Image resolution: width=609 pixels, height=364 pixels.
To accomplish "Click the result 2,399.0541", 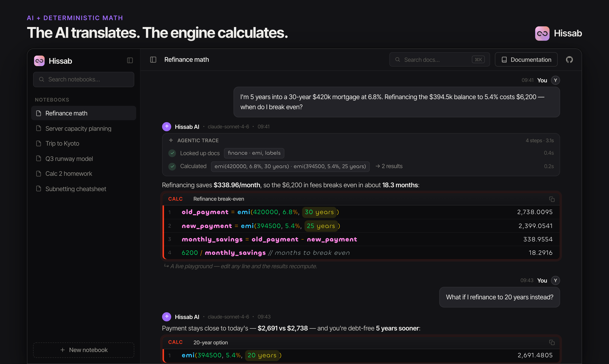I will (536, 226).
